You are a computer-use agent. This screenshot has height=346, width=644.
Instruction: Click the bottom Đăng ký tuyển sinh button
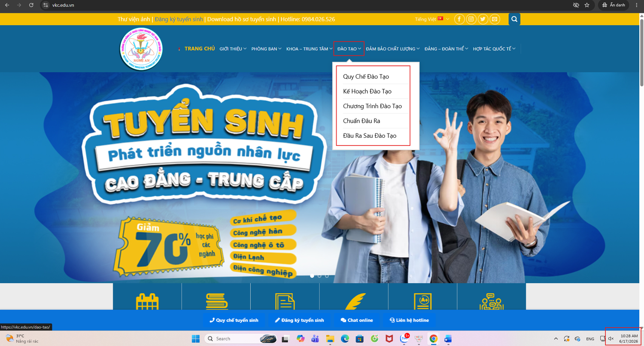tap(300, 320)
